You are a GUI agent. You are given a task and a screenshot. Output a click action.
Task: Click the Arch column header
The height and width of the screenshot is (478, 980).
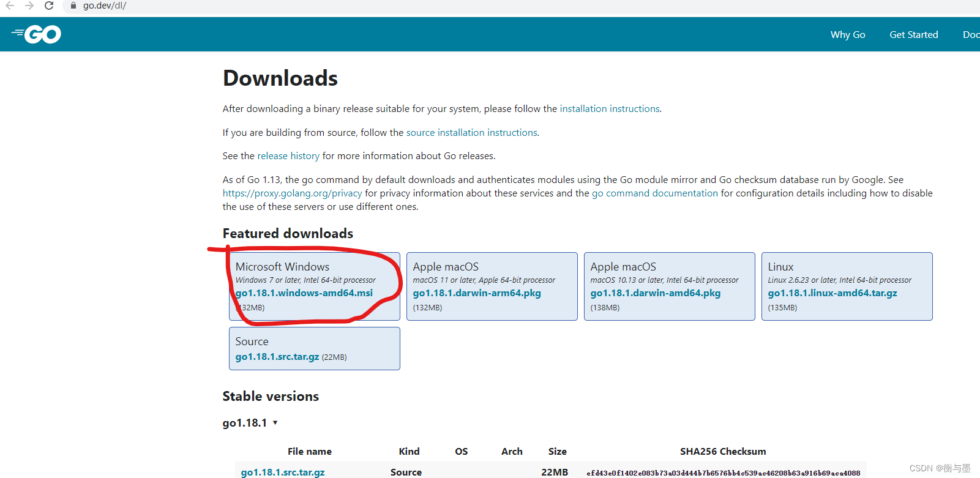point(512,452)
